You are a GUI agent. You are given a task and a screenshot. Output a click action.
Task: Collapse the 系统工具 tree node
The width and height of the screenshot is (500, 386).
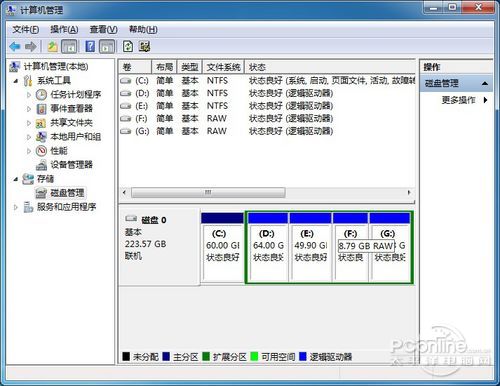16,81
